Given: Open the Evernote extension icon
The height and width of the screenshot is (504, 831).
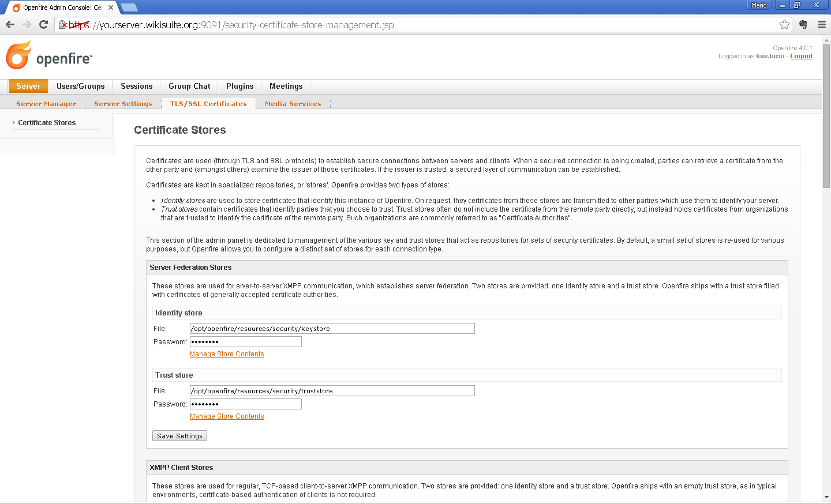Looking at the screenshot, I should [x=803, y=25].
